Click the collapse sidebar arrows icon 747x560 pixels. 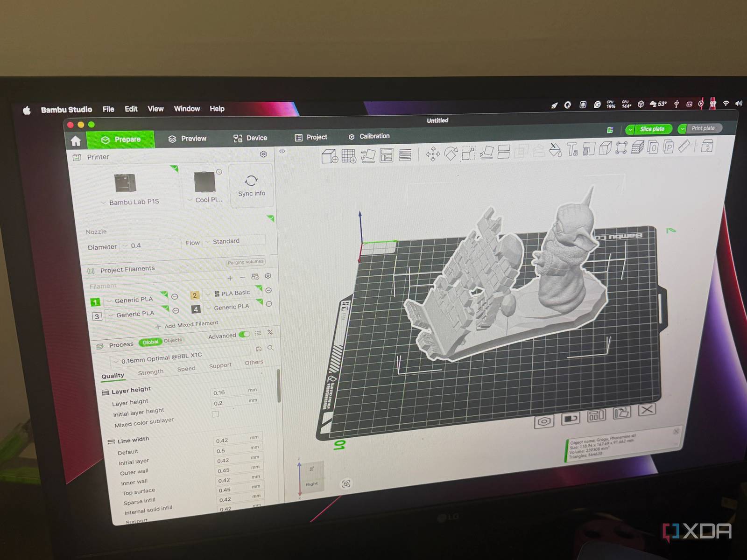(282, 151)
